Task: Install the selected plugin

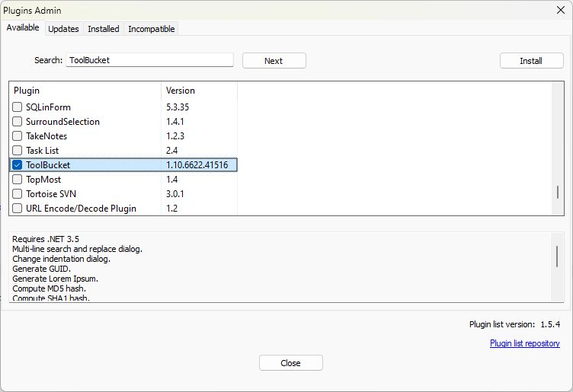Action: tap(531, 61)
